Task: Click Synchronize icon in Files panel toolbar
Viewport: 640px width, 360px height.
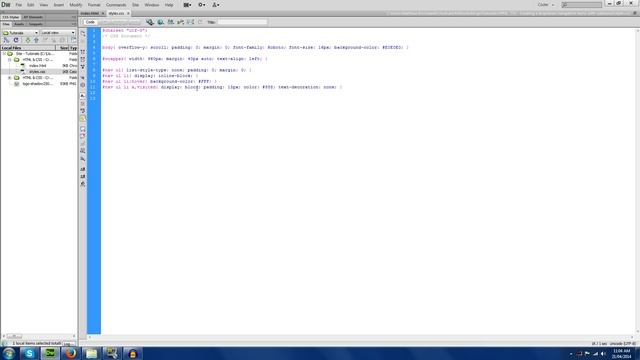Action: point(62,40)
